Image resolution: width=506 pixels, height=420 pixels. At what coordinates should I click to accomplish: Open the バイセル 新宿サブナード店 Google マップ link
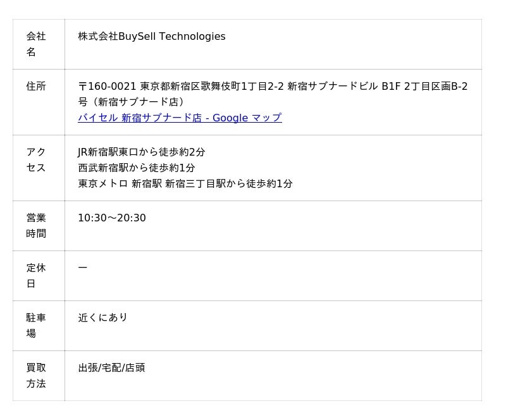[180, 118]
